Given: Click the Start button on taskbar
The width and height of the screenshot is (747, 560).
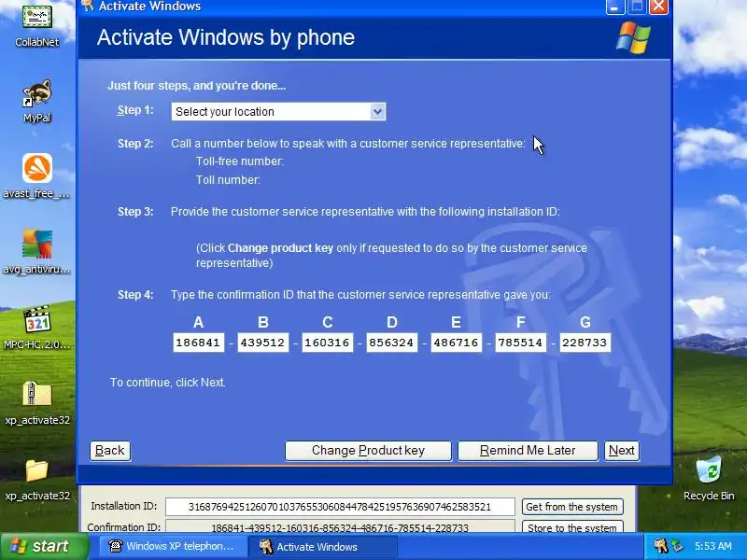Looking at the screenshot, I should point(44,546).
